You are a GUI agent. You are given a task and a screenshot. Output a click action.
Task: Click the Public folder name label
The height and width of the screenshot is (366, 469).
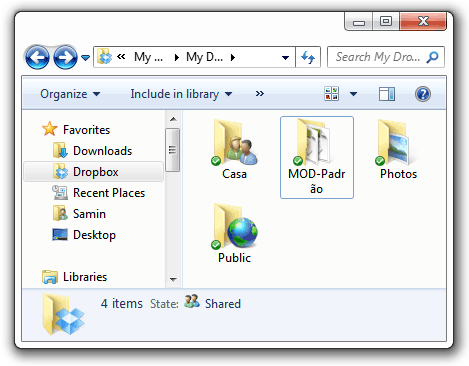pyautogui.click(x=234, y=258)
